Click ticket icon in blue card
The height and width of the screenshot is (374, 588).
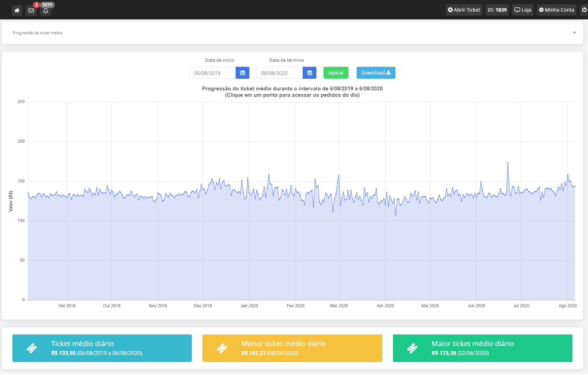point(32,348)
